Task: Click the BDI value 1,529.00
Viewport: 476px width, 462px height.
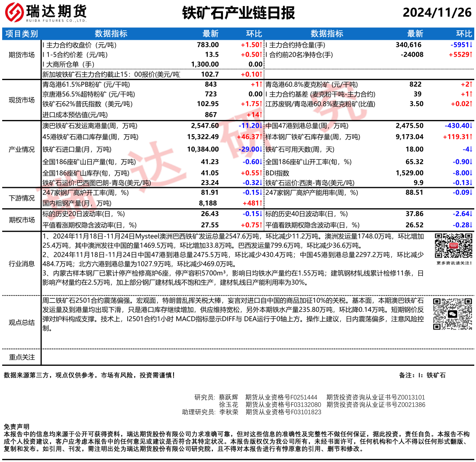Action: click(409, 173)
